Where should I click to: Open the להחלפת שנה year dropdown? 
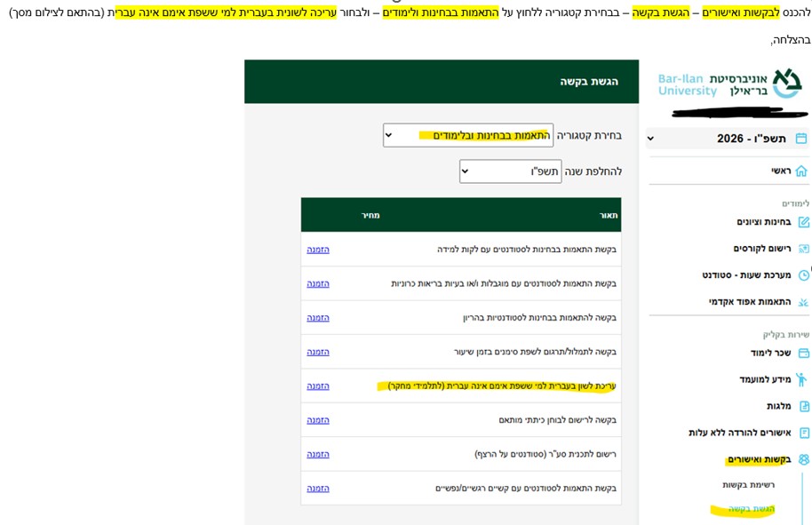coord(510,171)
